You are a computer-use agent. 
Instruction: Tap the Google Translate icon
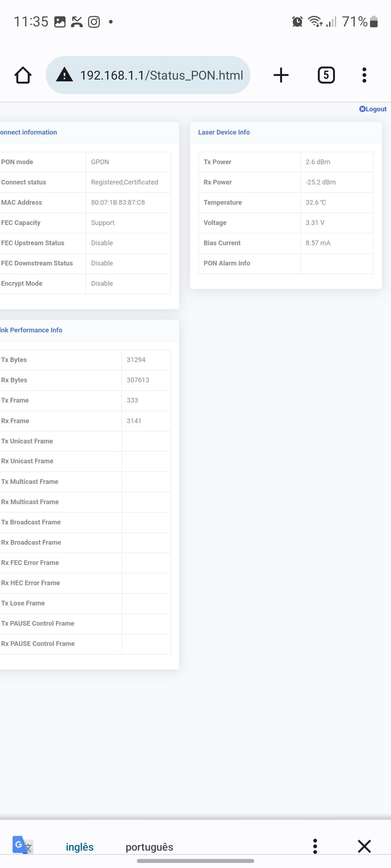click(22, 846)
